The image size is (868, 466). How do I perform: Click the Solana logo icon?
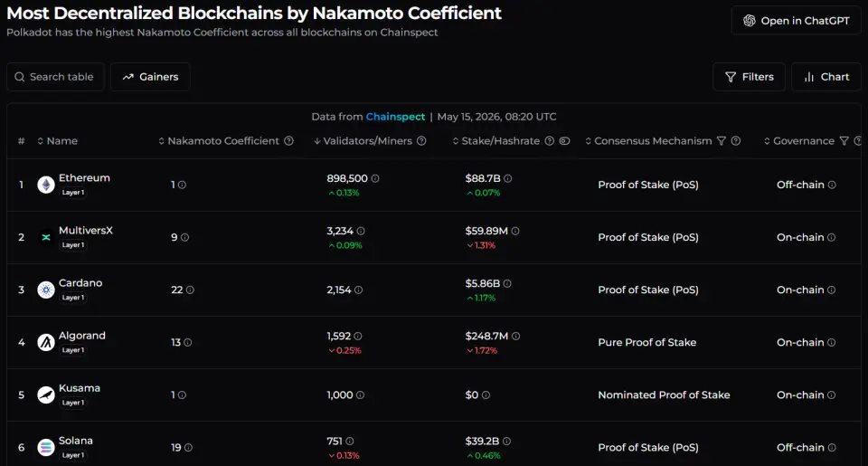point(46,447)
